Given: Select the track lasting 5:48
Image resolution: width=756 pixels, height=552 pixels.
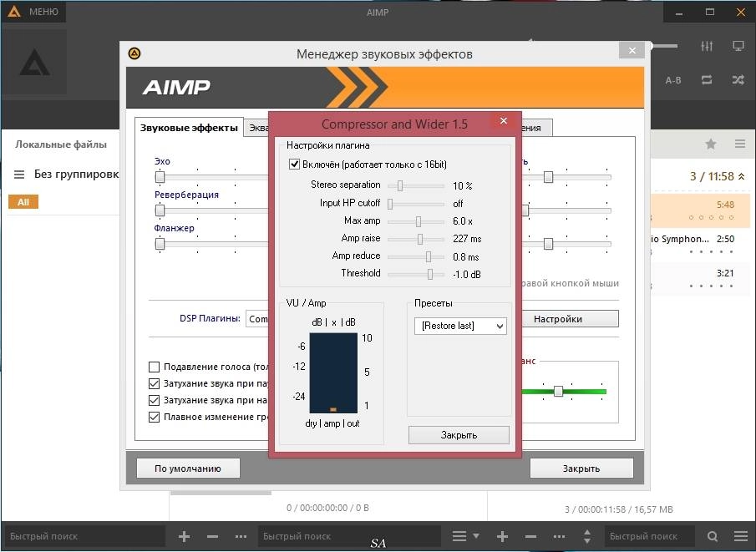Looking at the screenshot, I should coord(700,210).
